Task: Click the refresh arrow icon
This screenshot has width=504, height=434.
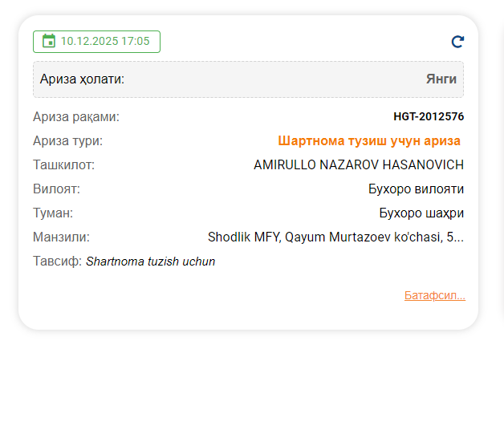Action: pos(457,42)
